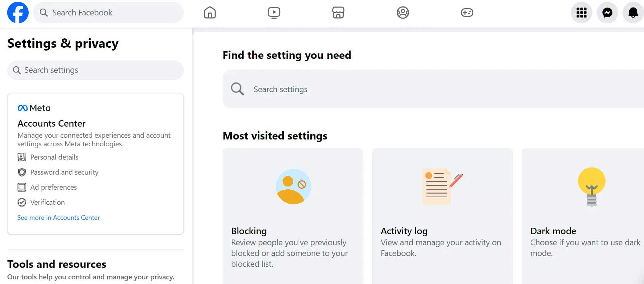
Task: Open the Video tab icon
Action: pos(274,13)
